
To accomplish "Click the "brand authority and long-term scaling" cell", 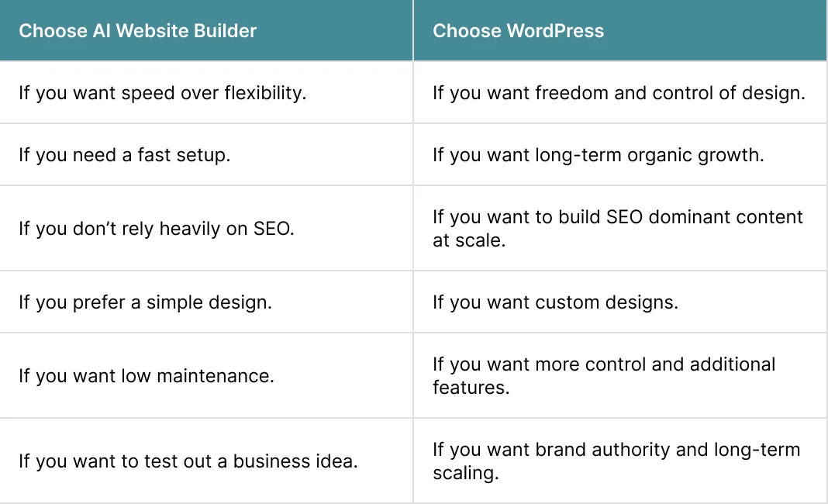I will click(616, 461).
